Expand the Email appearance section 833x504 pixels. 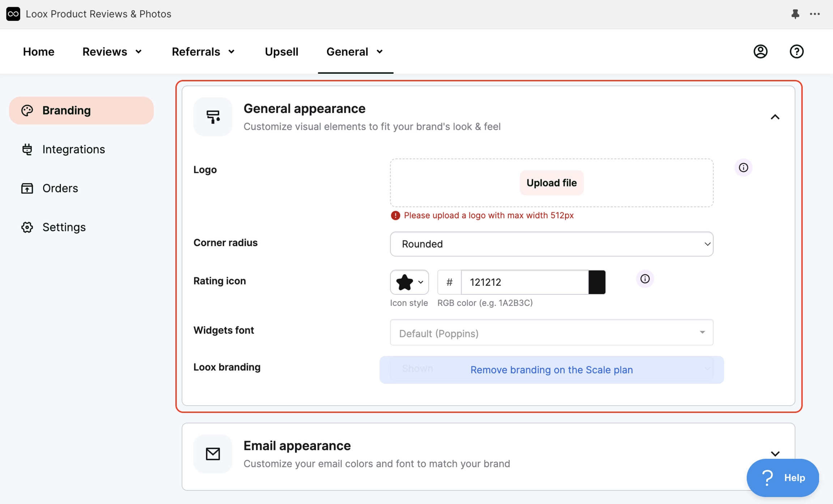(x=775, y=454)
